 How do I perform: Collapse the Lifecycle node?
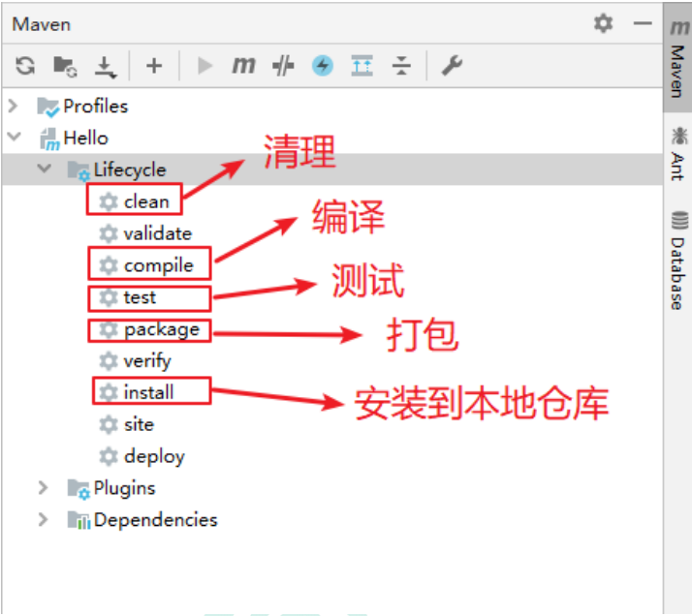[x=45, y=168]
